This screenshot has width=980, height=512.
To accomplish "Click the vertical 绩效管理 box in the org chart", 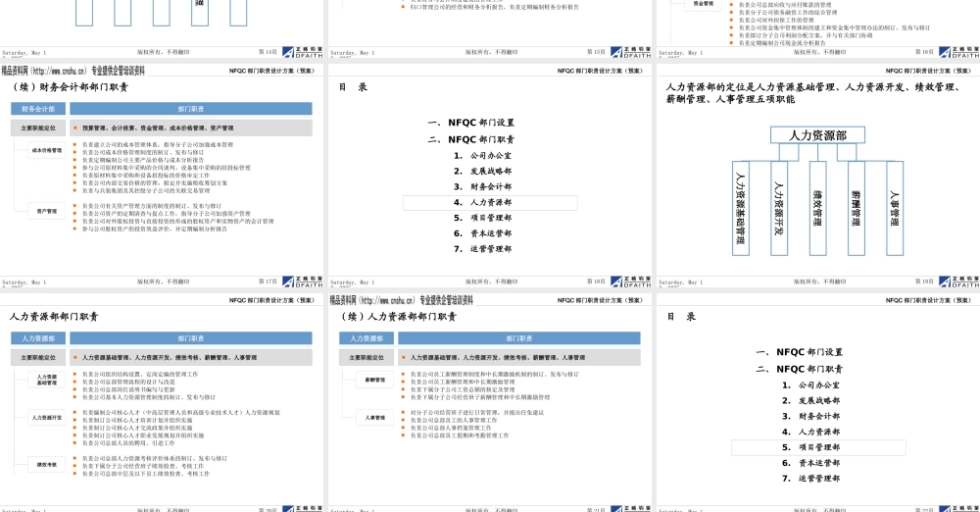I will [817, 209].
